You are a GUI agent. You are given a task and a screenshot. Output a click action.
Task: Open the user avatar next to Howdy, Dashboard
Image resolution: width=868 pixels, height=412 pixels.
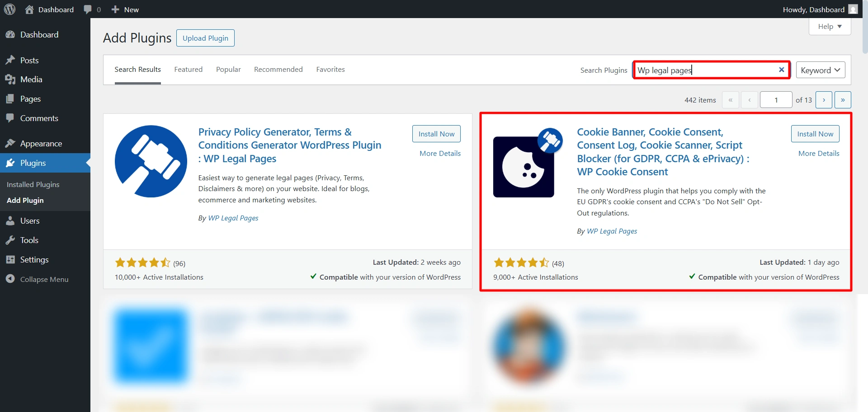tap(853, 9)
